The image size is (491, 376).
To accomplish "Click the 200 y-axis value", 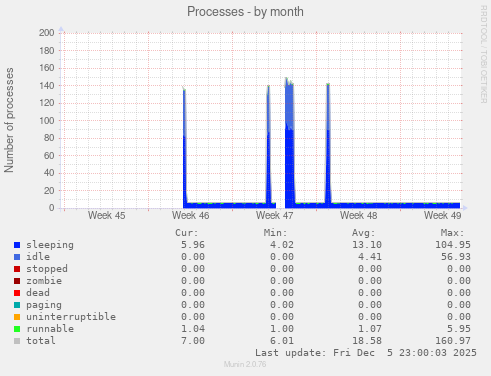I will pyautogui.click(x=47, y=33).
